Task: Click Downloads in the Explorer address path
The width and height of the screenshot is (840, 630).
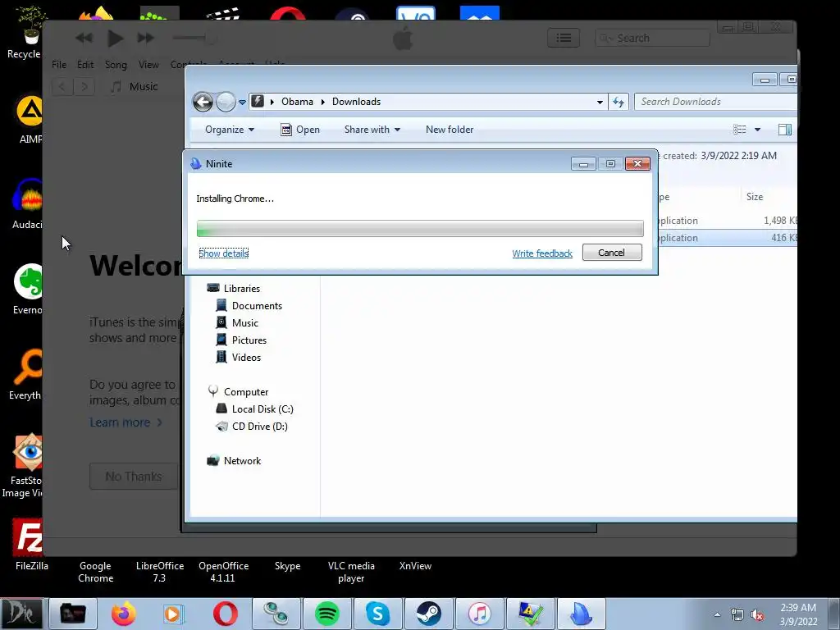Action: [356, 101]
